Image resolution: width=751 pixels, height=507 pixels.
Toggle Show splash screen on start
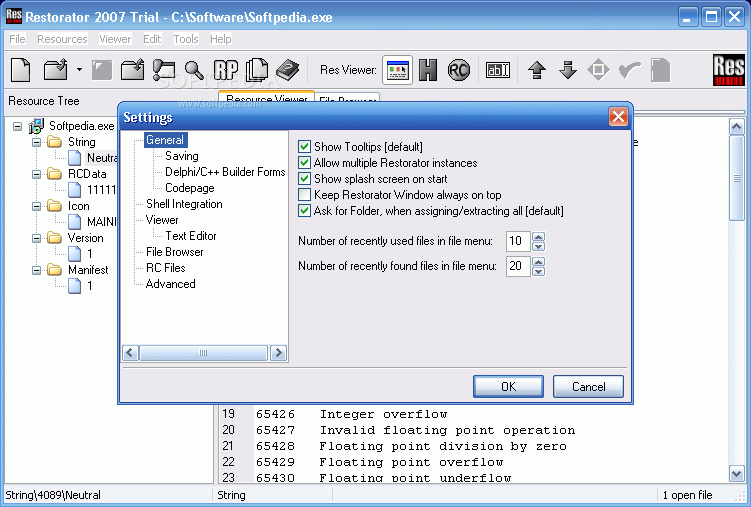click(304, 179)
